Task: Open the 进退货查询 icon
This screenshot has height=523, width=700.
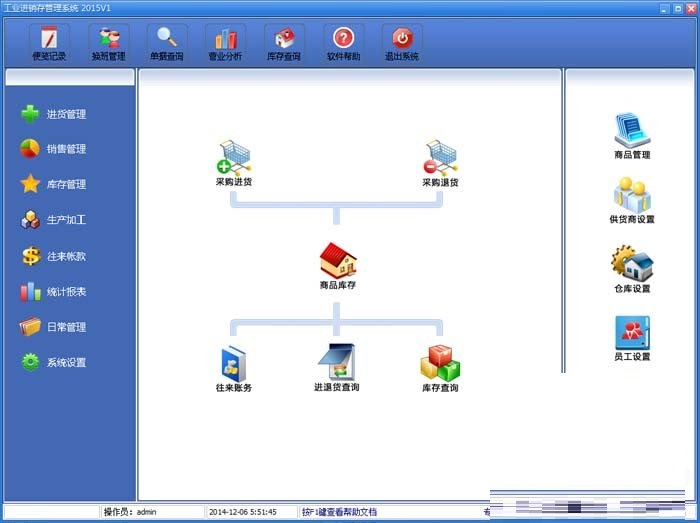Action: pyautogui.click(x=337, y=368)
